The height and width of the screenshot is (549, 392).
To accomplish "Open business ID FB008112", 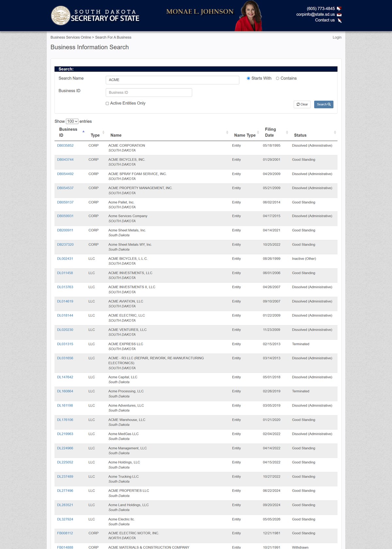I will [x=65, y=533].
